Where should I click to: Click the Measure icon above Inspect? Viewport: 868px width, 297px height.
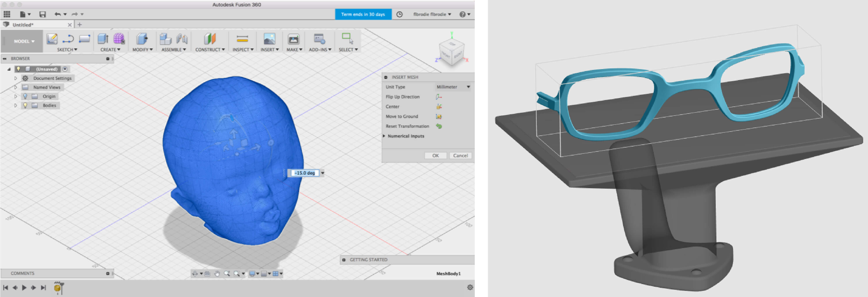tap(242, 39)
